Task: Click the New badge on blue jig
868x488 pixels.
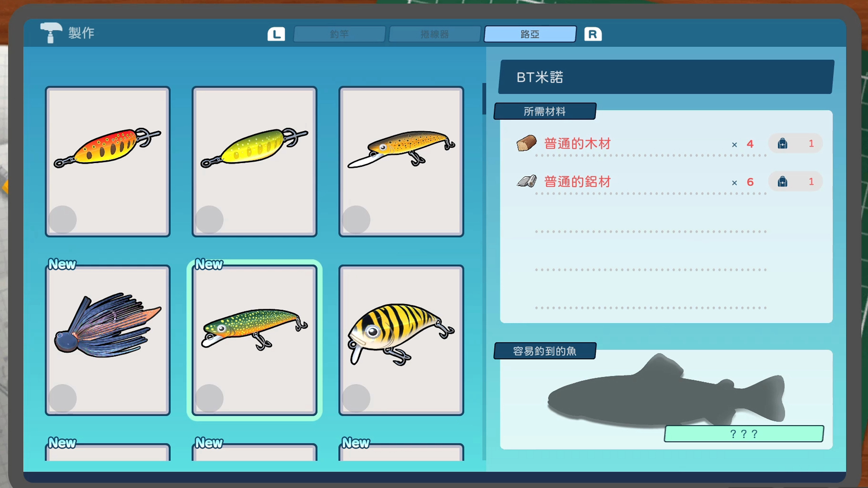Action: pos(62,264)
